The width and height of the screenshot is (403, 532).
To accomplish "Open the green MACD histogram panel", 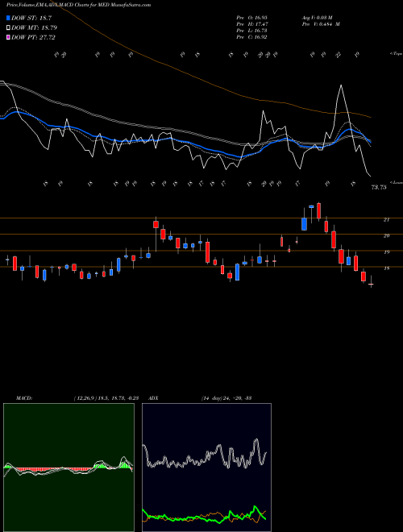I will 69,468.
